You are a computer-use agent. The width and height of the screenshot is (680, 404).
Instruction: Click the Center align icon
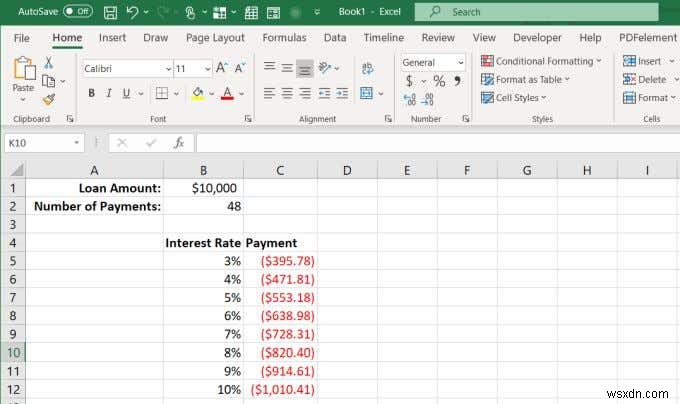[x=287, y=94]
